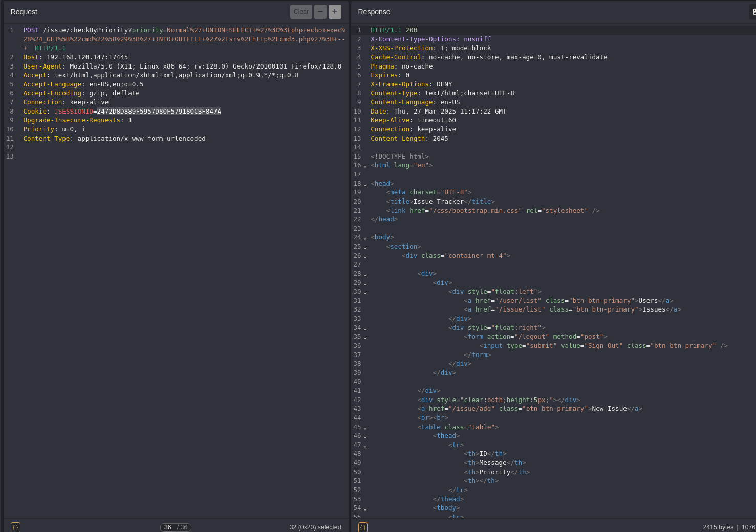Screen dimensions: 756x532
Task: Click the New Issue anchor line
Action: click(530, 409)
